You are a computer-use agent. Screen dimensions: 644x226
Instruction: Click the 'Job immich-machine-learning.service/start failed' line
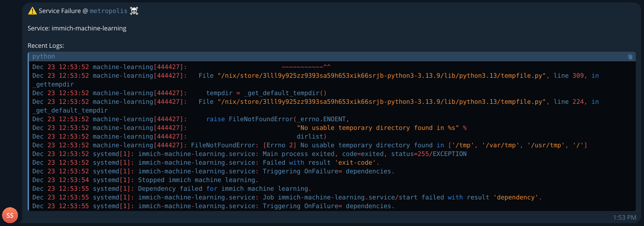[287, 198]
